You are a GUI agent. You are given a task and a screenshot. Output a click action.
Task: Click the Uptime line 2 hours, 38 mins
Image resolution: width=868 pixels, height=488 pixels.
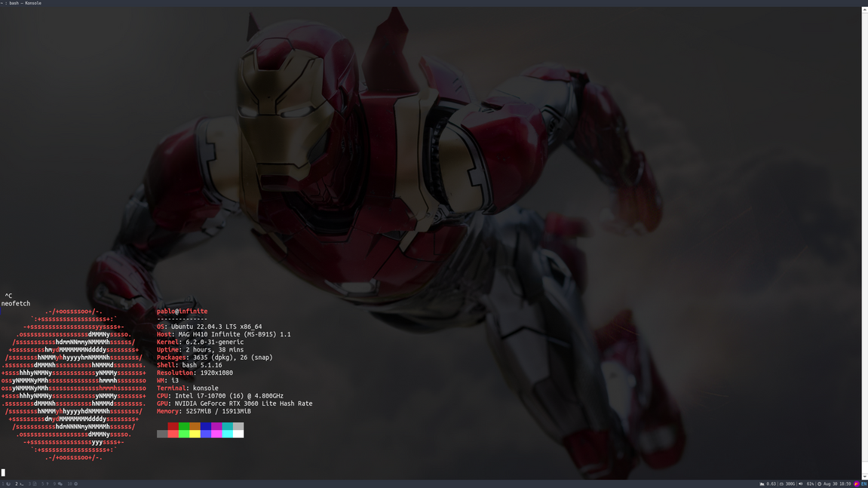pyautogui.click(x=200, y=350)
